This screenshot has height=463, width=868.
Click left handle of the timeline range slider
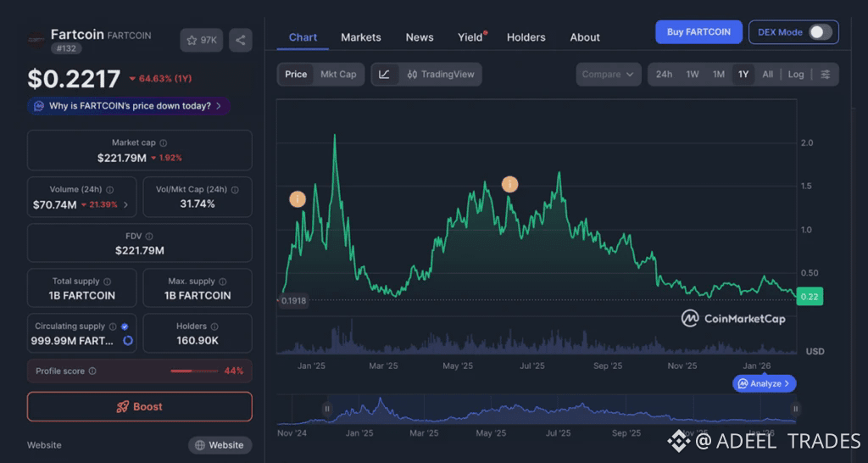click(x=326, y=409)
